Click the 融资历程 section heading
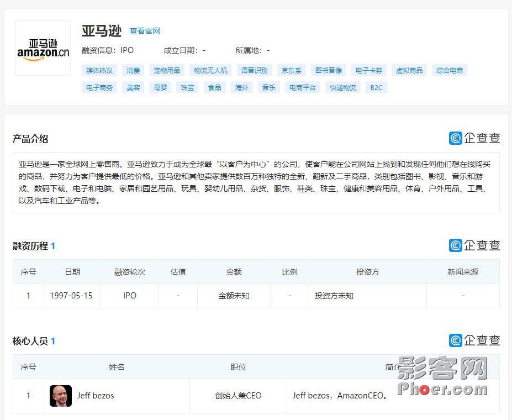Screen dimensions: 512x420 point(30,246)
